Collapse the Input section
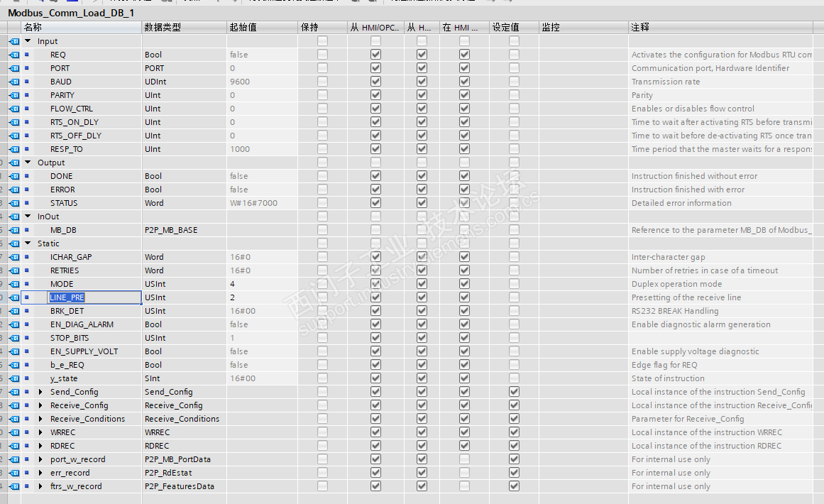This screenshot has width=824, height=504. tap(28, 41)
